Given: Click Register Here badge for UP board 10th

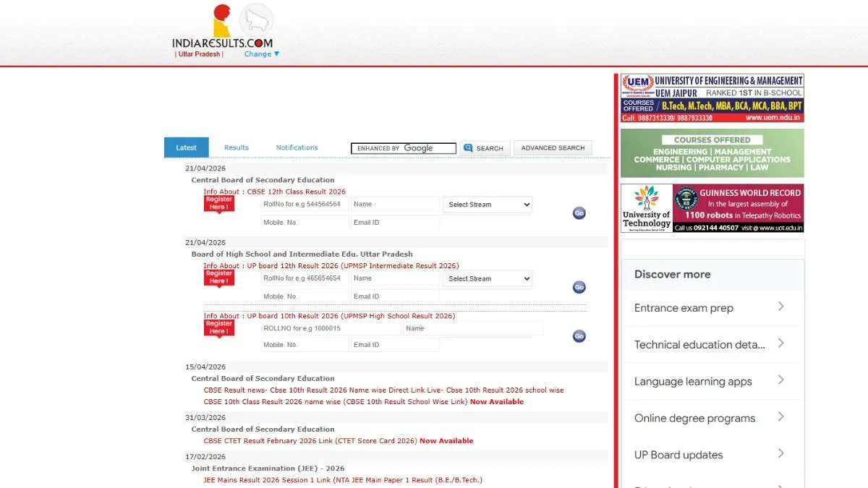Looking at the screenshot, I should pos(218,328).
